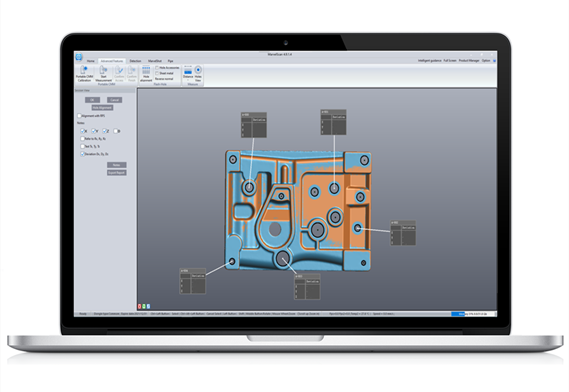Click the bottom-center hole annotation box
The height and width of the screenshot is (392, 569).
(x=307, y=287)
